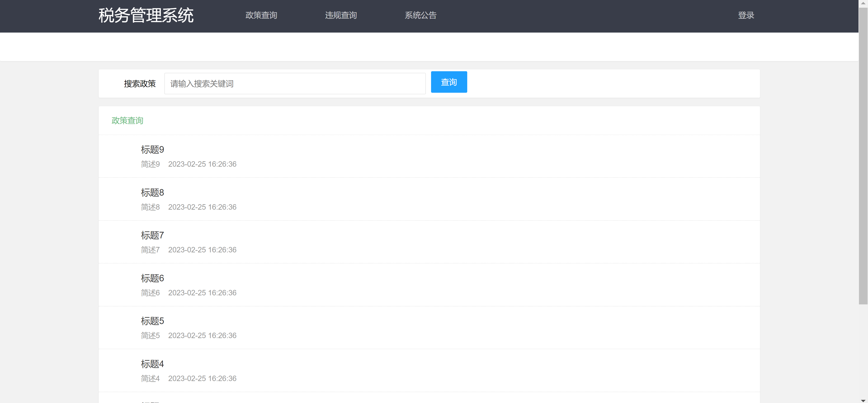868x403 pixels.
Task: Click the 登录 link
Action: 746,15
